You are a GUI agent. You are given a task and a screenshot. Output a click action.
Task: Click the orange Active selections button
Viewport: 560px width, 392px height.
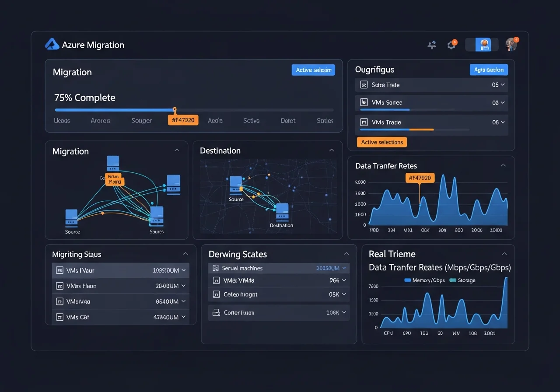382,142
